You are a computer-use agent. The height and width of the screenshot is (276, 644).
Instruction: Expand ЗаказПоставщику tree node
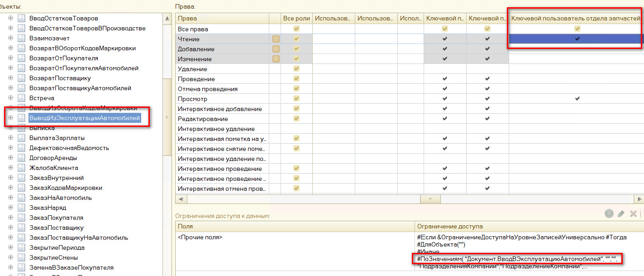(10, 228)
